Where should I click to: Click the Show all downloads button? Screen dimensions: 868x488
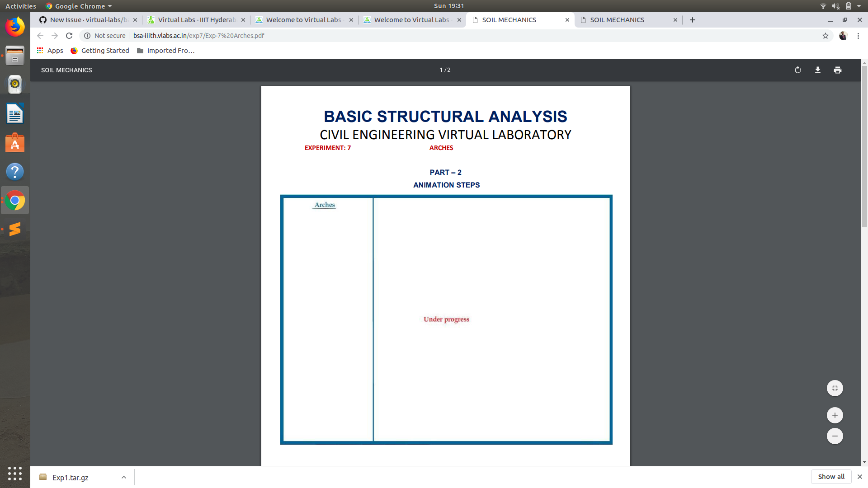830,476
